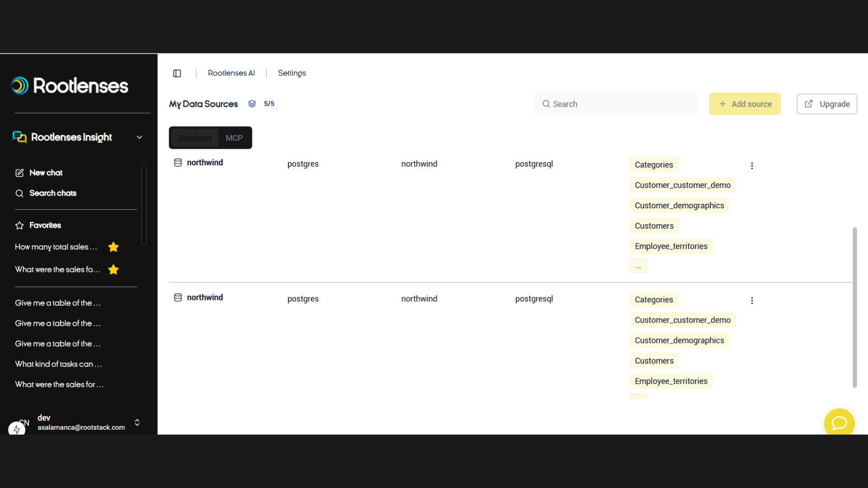Click the Upgrade button
The width and height of the screenshot is (868, 488).
pyautogui.click(x=827, y=103)
